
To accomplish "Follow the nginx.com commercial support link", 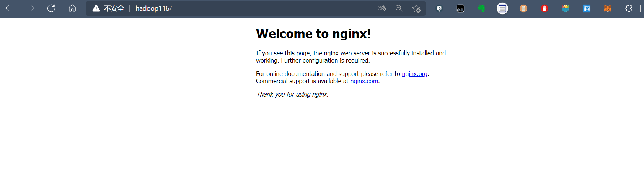I will (x=364, y=81).
